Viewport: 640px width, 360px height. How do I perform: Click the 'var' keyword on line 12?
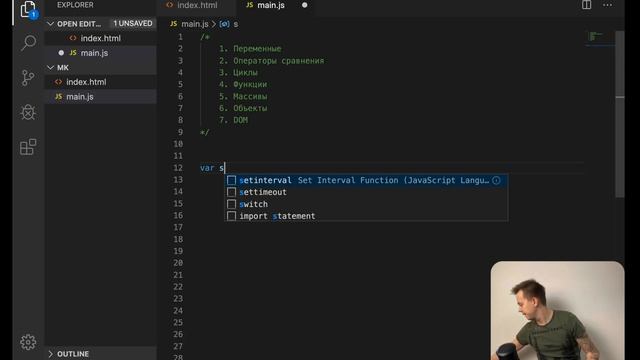[x=207, y=168]
